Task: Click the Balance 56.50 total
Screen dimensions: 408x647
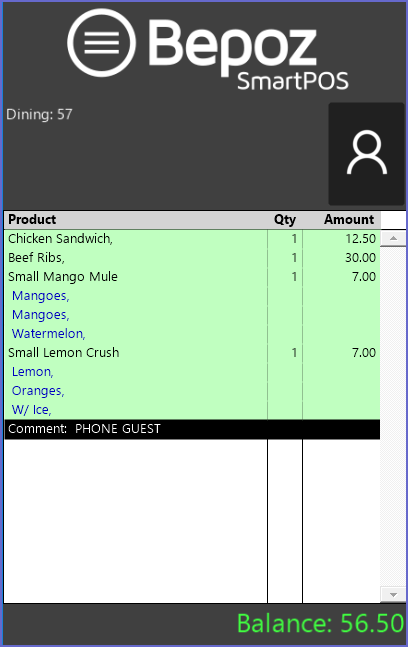Action: point(320,623)
